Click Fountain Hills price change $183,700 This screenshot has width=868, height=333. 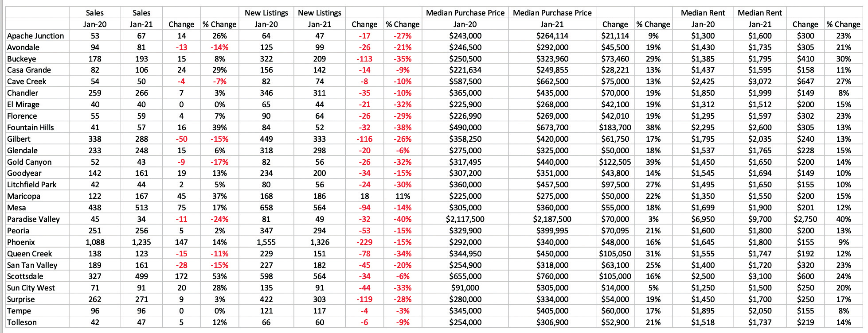point(615,128)
